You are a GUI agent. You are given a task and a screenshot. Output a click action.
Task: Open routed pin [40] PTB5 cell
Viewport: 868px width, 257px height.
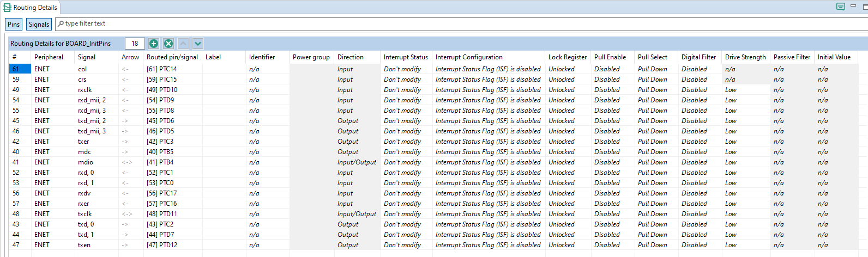coord(173,152)
